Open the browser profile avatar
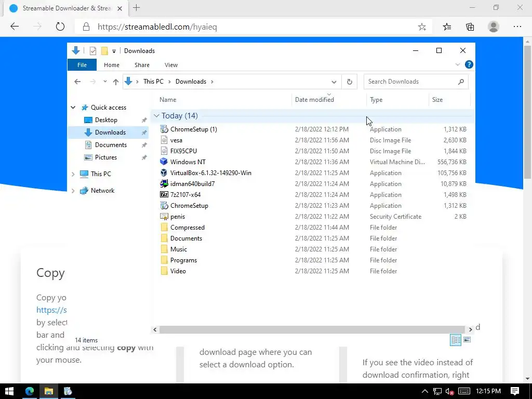532x399 pixels. (x=494, y=27)
